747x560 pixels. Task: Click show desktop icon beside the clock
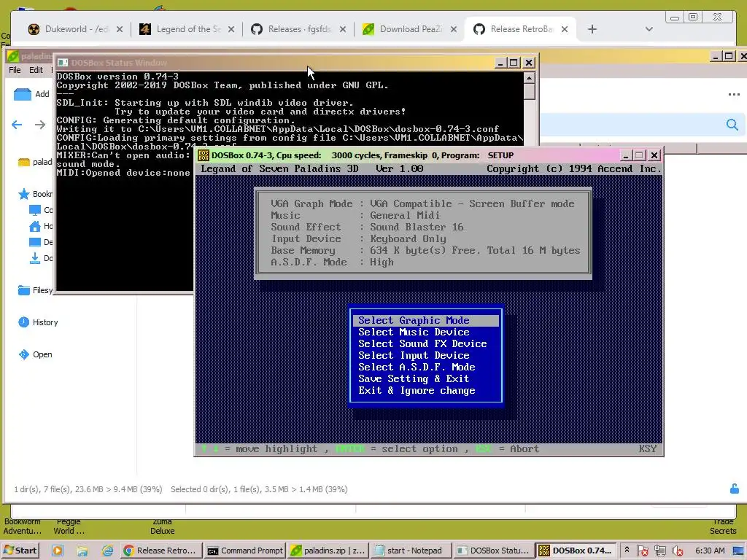tap(738, 551)
